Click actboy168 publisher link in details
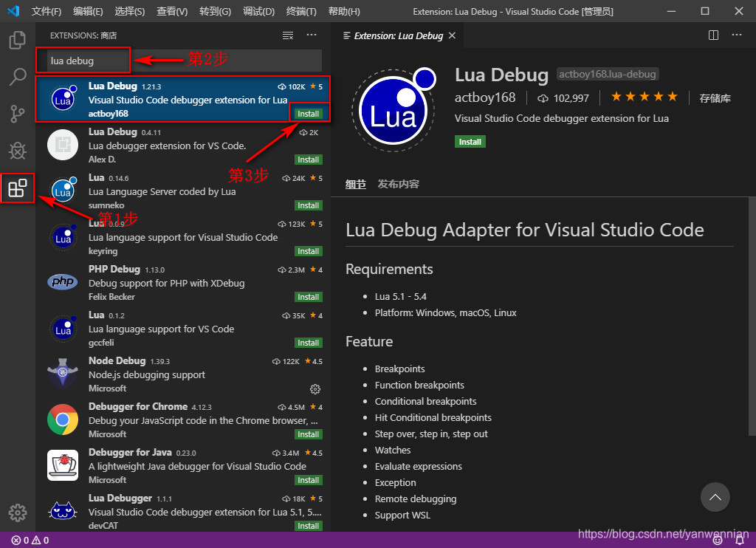The width and height of the screenshot is (756, 548). [x=485, y=98]
